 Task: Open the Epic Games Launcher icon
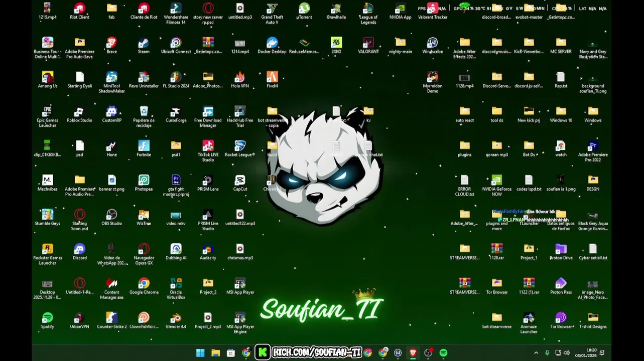(x=48, y=117)
